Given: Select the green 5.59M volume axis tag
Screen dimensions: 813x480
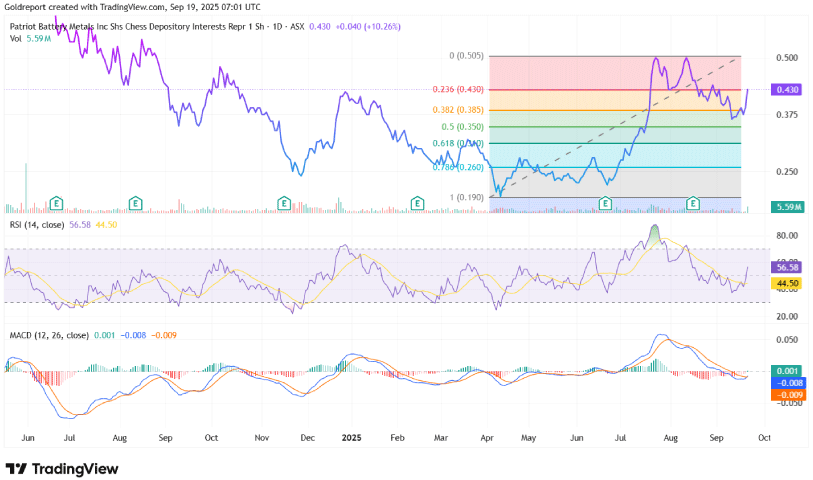Looking at the screenshot, I should click(x=786, y=206).
